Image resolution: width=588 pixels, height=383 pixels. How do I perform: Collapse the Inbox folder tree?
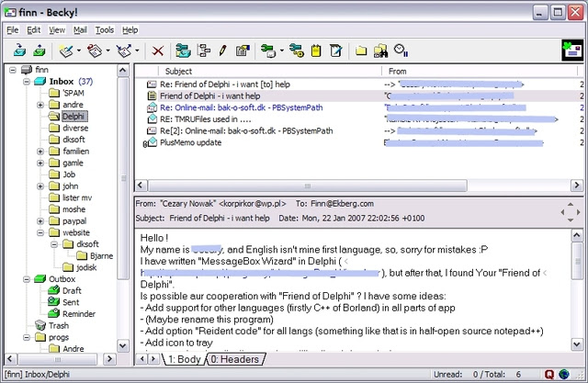coord(27,82)
